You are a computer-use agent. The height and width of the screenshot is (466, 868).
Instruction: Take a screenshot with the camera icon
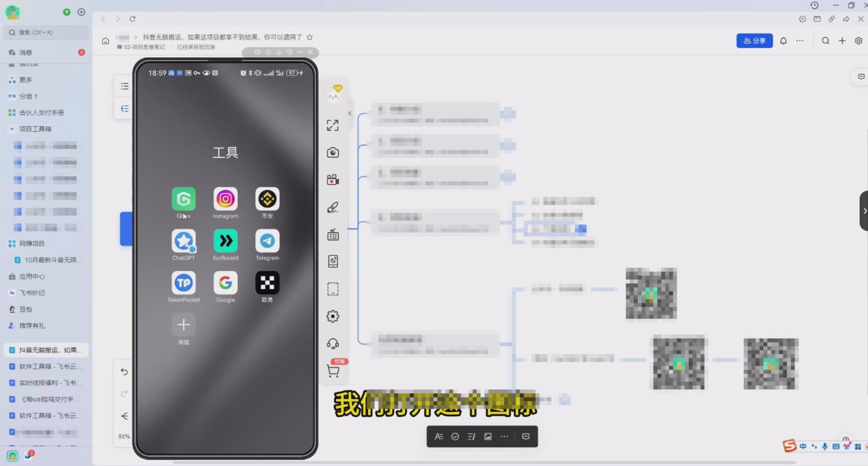coord(333,153)
